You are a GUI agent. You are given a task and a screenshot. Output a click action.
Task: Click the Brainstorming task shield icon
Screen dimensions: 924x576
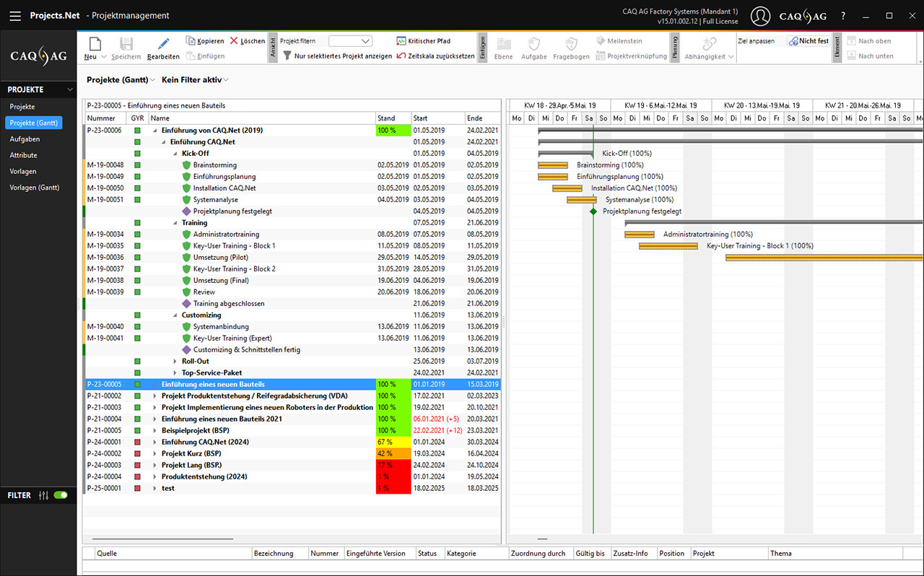click(x=186, y=165)
